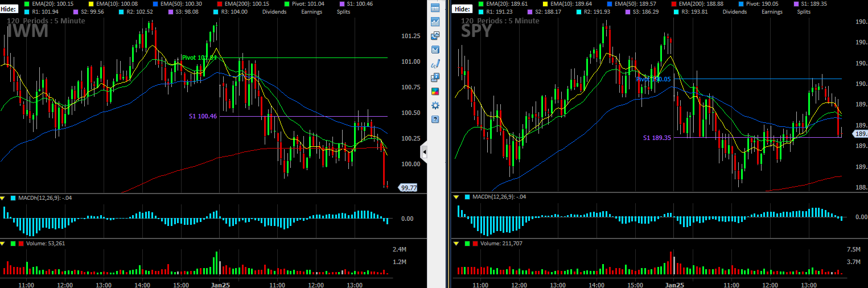Click the IWM last price tag 99.77
The image size is (868, 288).
tap(408, 187)
